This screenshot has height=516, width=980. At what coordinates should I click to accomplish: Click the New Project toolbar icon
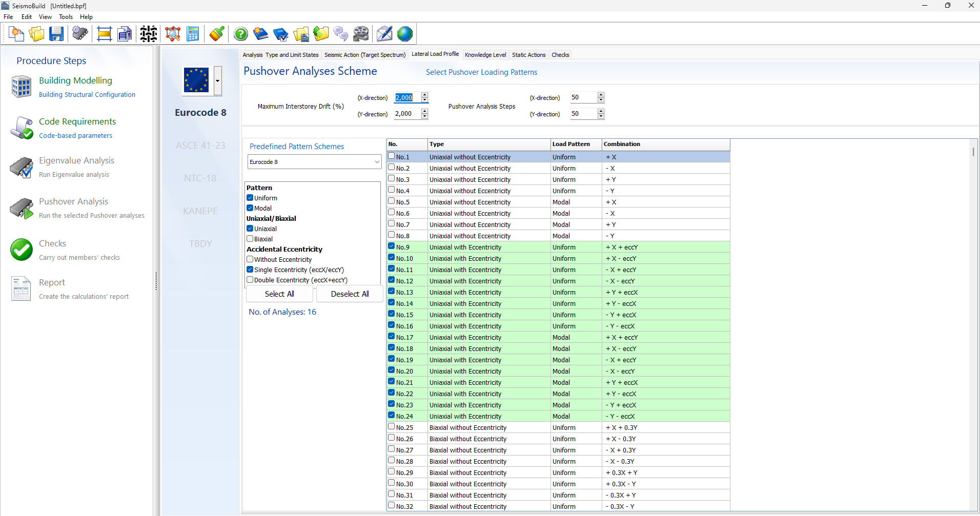(16, 34)
